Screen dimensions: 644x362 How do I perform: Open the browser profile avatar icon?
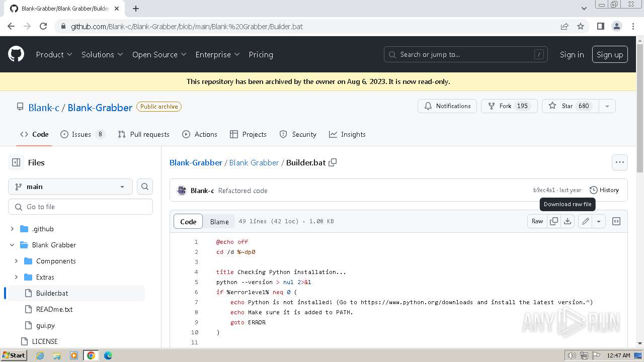[x=616, y=26]
